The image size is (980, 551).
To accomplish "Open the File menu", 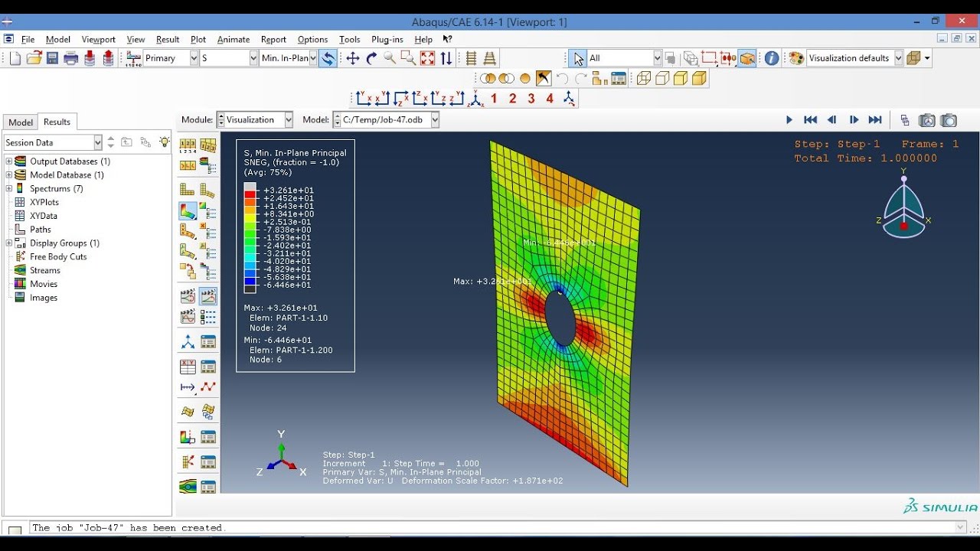I will coord(28,40).
